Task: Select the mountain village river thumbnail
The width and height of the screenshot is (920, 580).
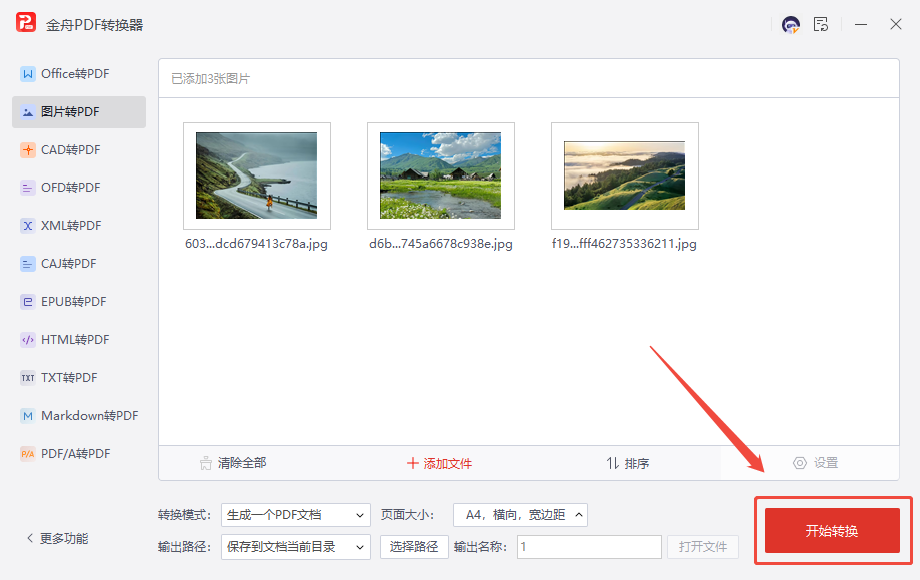Action: pos(441,175)
